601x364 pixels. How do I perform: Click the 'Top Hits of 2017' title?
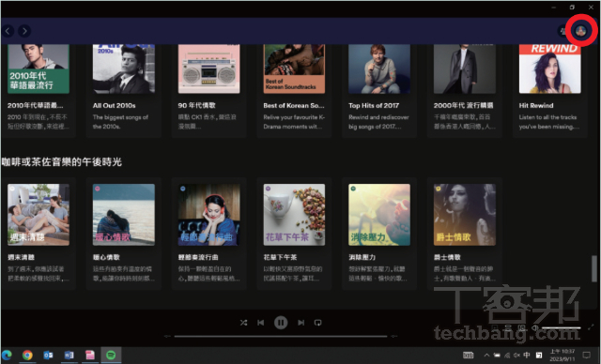click(x=374, y=105)
